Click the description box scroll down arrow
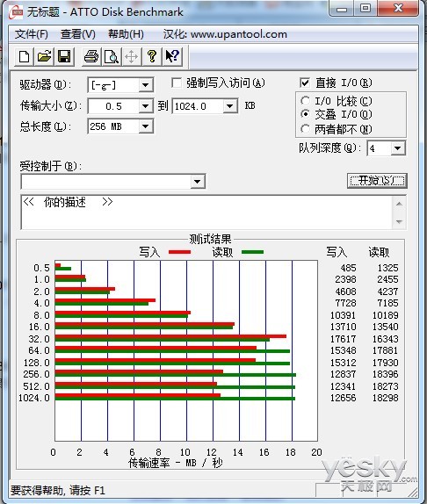The height and width of the screenshot is (504, 427). (x=399, y=222)
